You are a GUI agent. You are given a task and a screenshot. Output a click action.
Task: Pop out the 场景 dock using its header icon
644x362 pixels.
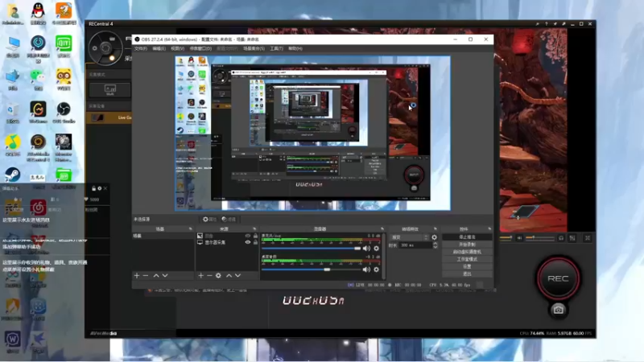(190, 228)
